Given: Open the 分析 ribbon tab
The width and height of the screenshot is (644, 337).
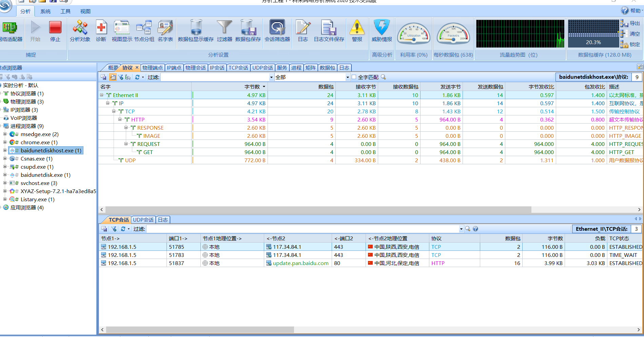Looking at the screenshot, I should click(25, 11).
